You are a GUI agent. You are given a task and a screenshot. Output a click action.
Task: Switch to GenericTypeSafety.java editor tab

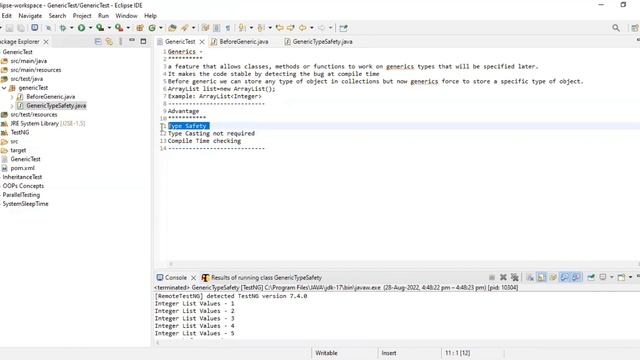click(318, 41)
